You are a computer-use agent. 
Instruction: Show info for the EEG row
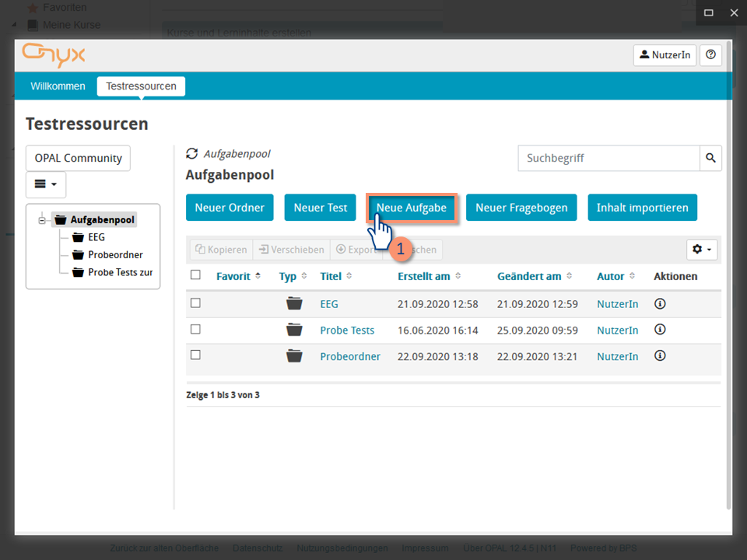tap(660, 304)
